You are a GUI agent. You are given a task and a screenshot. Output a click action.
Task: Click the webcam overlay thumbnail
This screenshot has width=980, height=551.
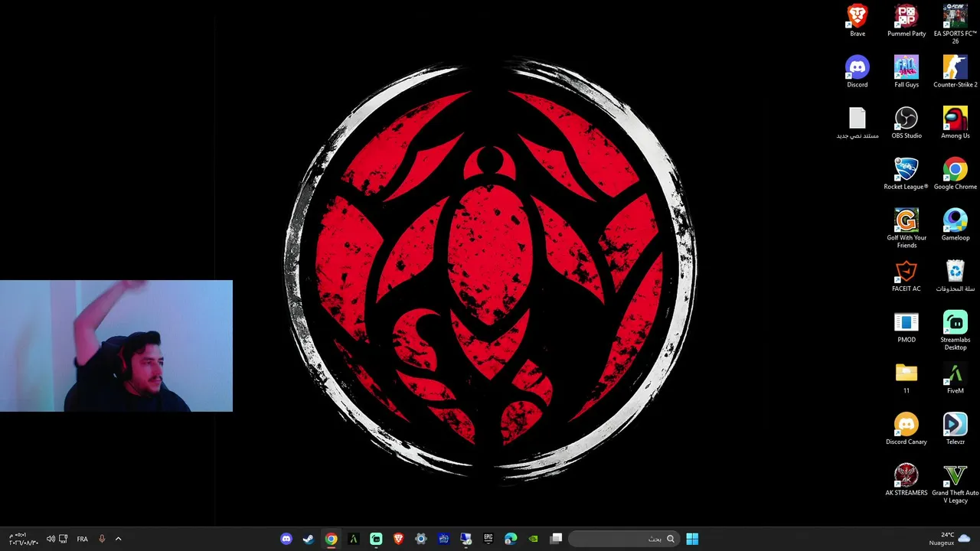click(x=116, y=346)
